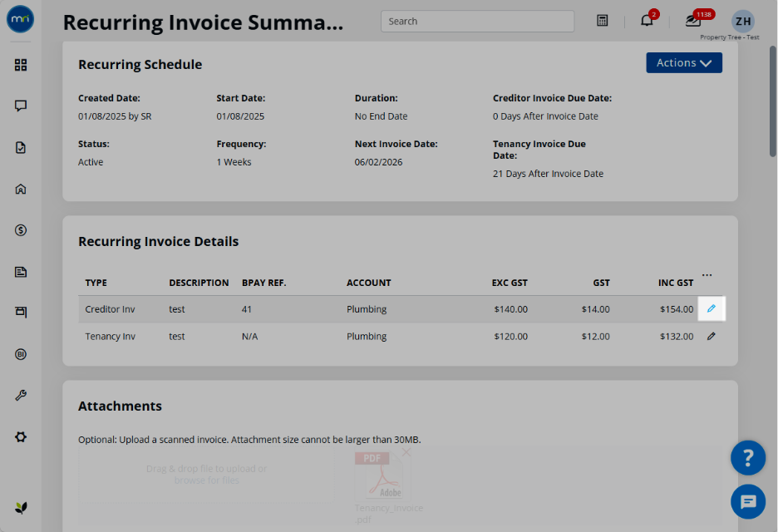
Task: Click the Tenancy_Invoice.pdf file name
Action: 388,514
